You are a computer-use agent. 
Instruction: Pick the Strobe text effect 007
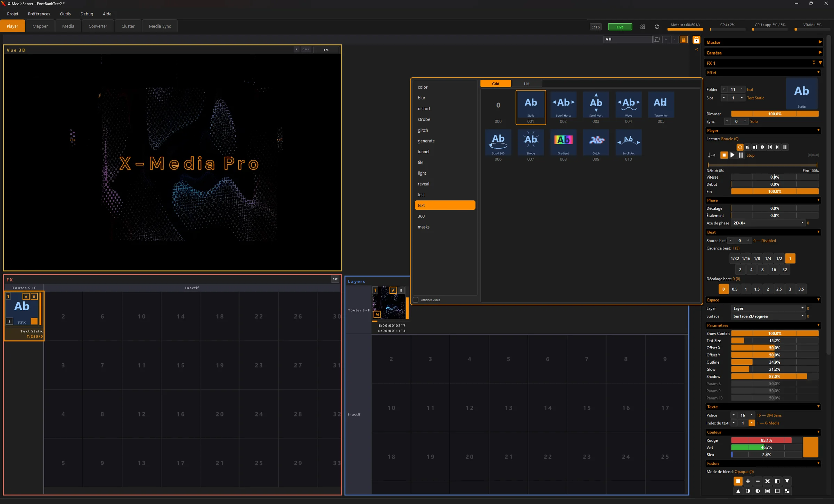(531, 142)
